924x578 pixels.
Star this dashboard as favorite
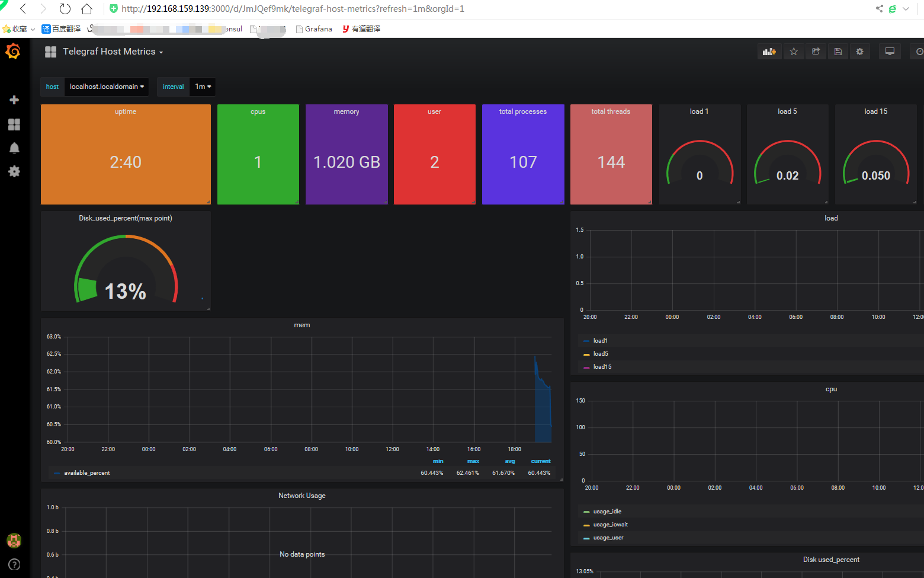tap(794, 52)
